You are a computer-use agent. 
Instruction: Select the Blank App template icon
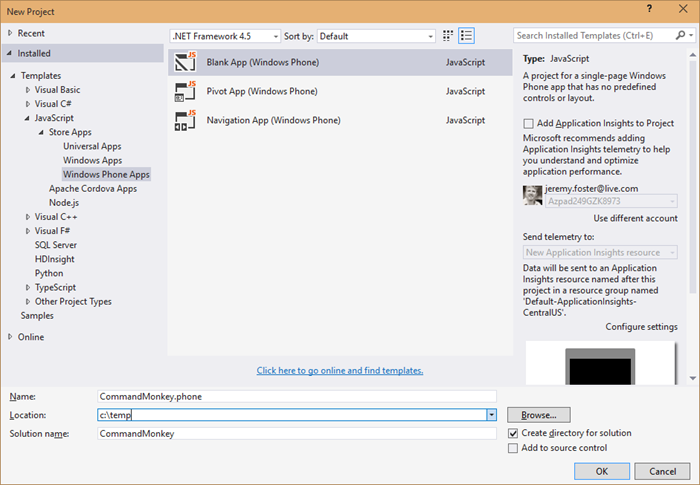184,62
